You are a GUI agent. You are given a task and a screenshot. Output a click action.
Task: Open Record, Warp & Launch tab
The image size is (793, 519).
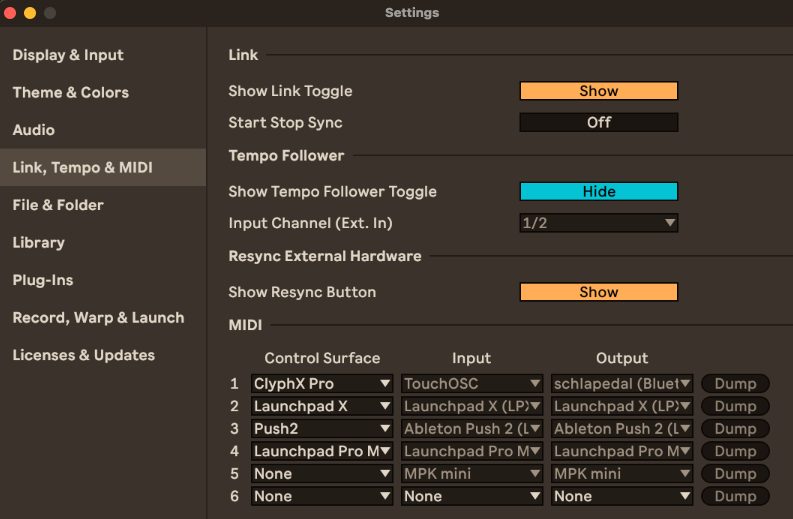coord(98,318)
